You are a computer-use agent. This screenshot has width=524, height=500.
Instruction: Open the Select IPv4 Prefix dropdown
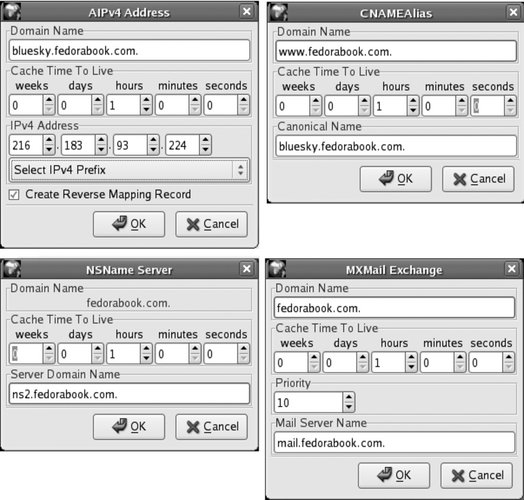(x=129, y=170)
